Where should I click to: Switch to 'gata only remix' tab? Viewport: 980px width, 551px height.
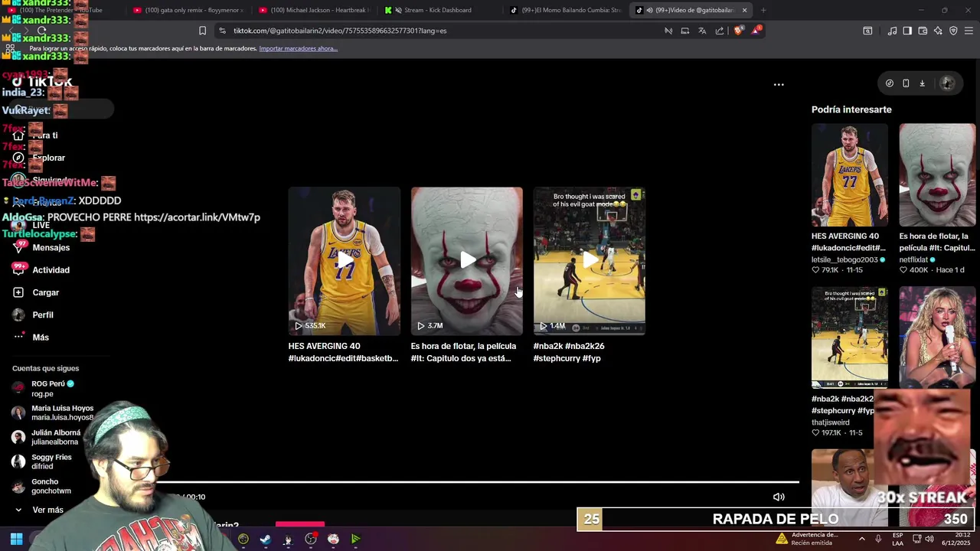click(188, 10)
